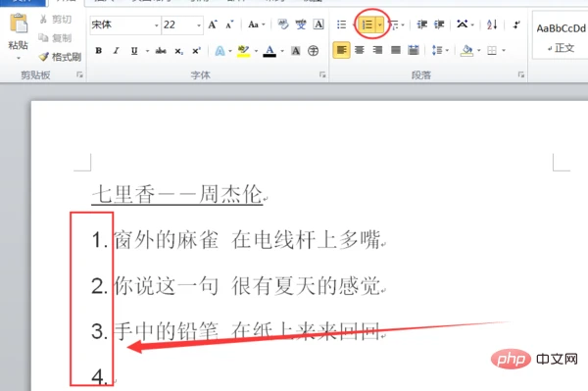Click list line 手中的铅笔 在纸上来来回回

(246, 331)
